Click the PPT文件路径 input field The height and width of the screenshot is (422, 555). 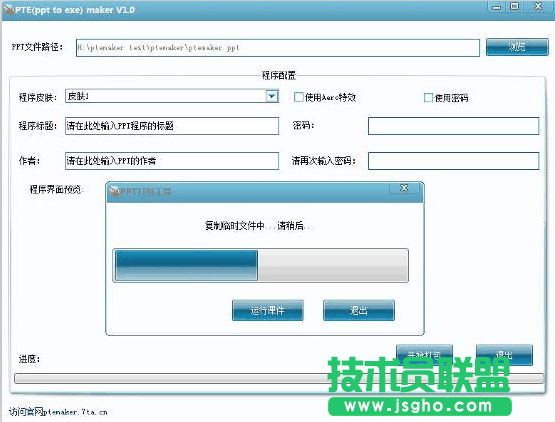point(278,47)
